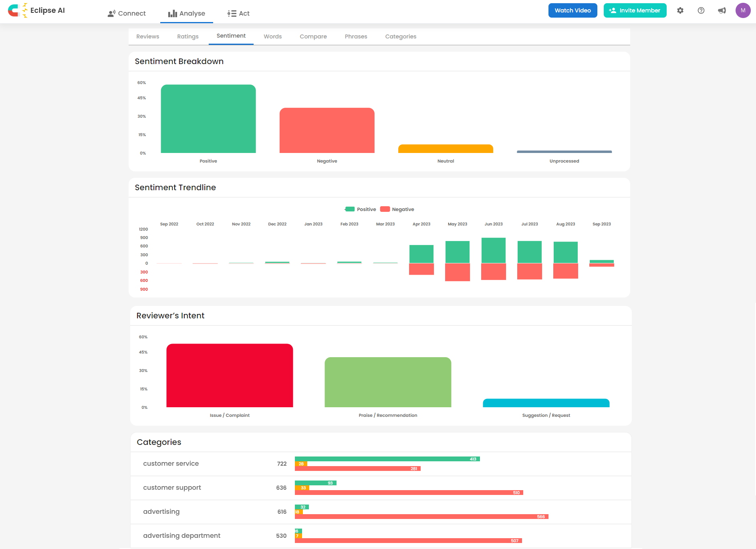Select the advertising department category row
The width and height of the screenshot is (756, 549).
click(381, 536)
